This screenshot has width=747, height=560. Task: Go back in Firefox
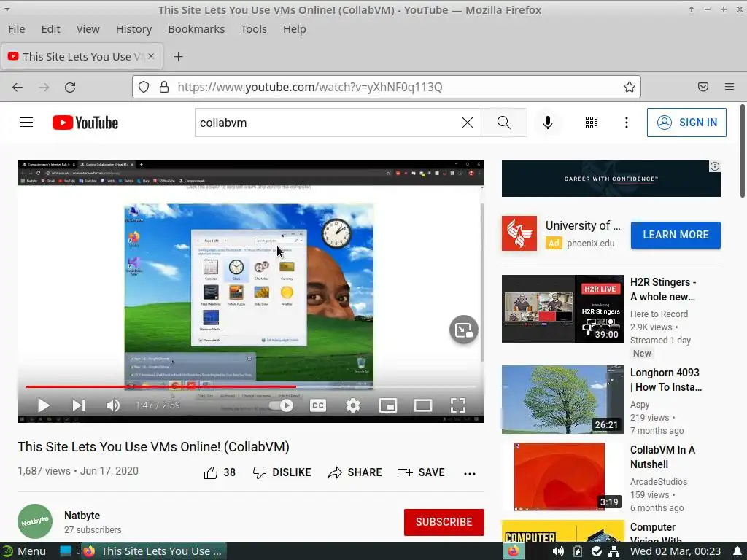point(18,87)
